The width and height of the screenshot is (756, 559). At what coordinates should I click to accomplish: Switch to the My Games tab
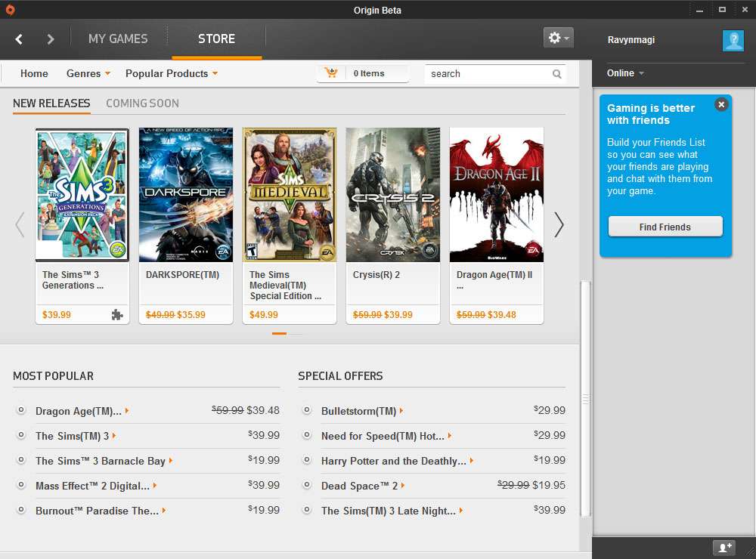[x=118, y=39]
